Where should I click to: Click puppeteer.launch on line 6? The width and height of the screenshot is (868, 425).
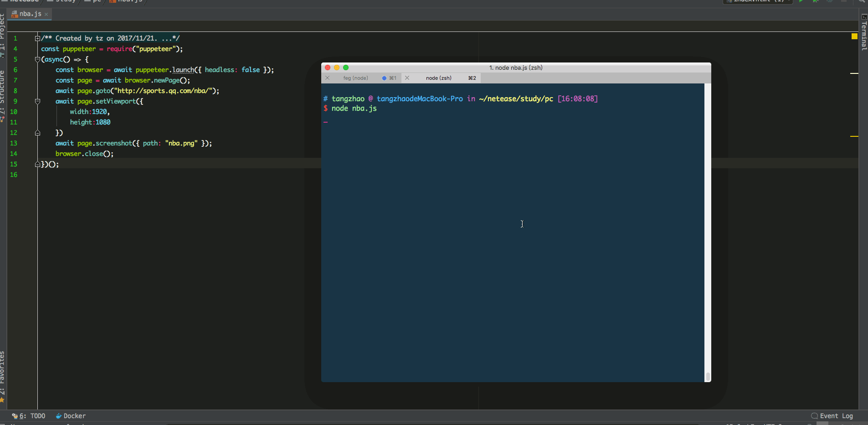[x=165, y=70]
